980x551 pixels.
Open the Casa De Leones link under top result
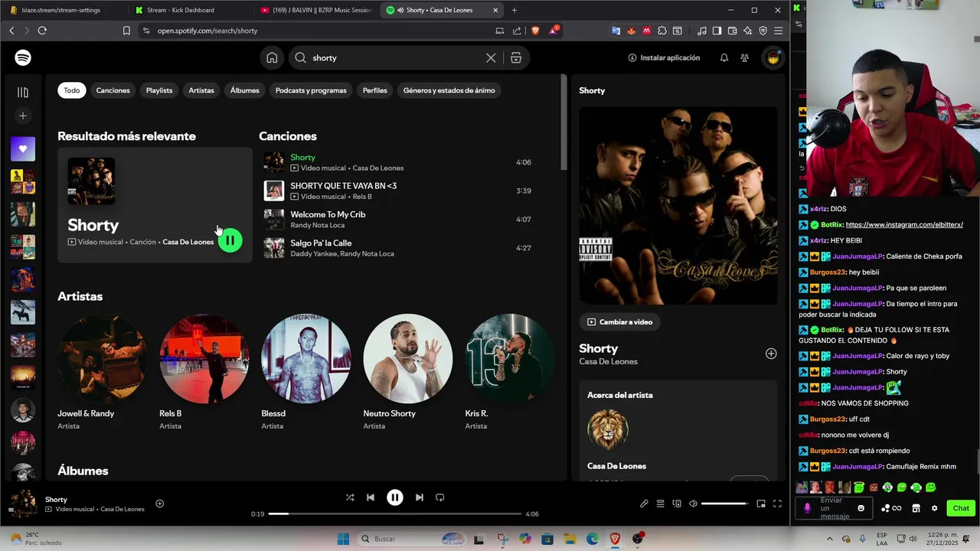[x=188, y=242]
